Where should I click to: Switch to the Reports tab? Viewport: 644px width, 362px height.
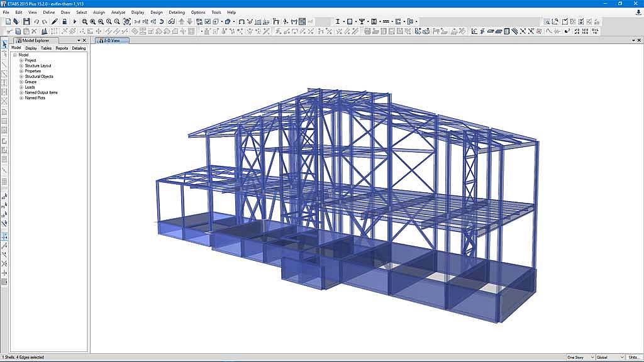[x=62, y=48]
